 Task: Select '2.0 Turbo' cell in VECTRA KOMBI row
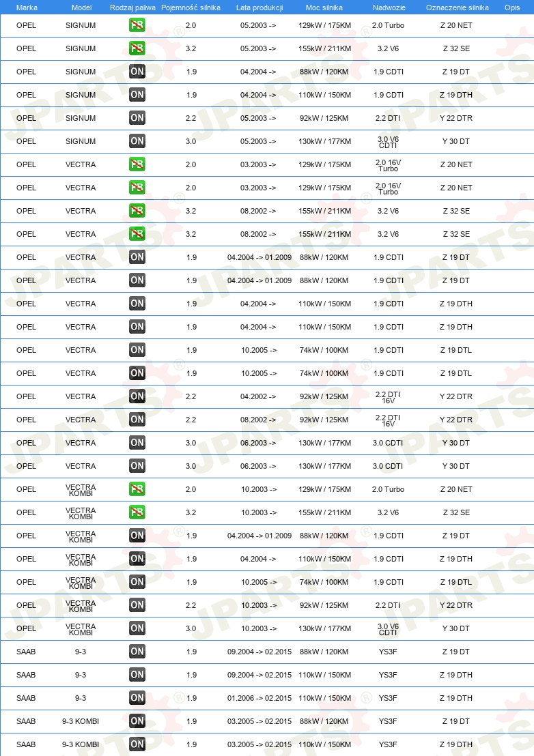389,489
